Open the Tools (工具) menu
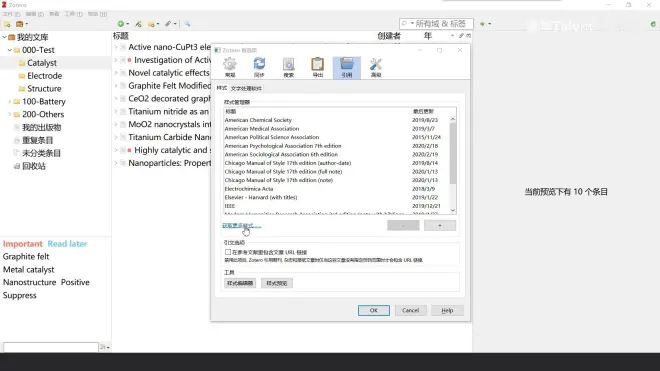This screenshot has width=660, height=371. click(73, 14)
